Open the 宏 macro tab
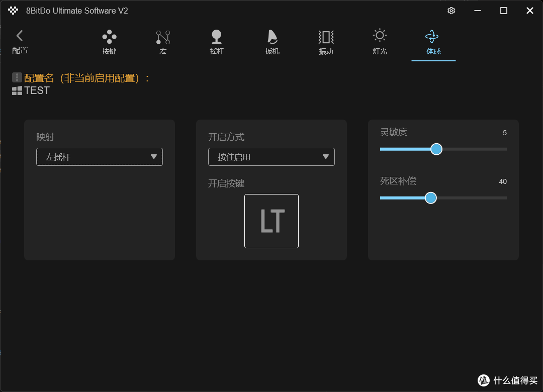 coord(163,42)
